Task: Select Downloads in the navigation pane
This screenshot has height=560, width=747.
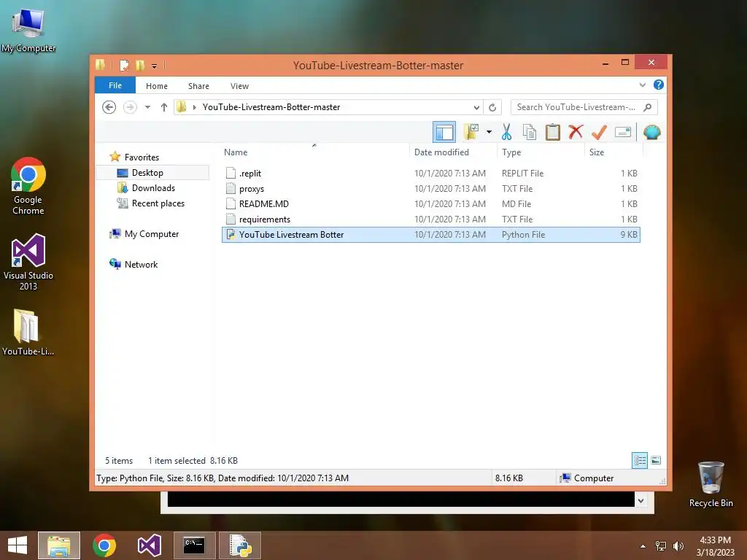Action: tap(153, 188)
